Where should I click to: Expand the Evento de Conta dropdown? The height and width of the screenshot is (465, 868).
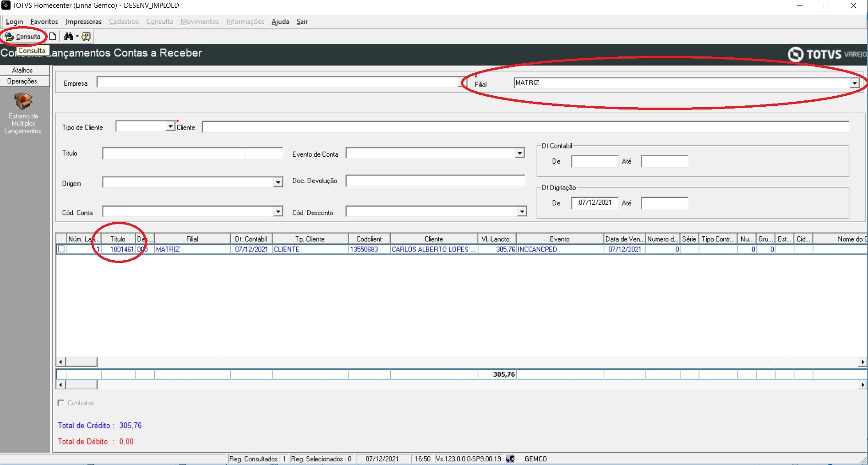click(x=519, y=153)
